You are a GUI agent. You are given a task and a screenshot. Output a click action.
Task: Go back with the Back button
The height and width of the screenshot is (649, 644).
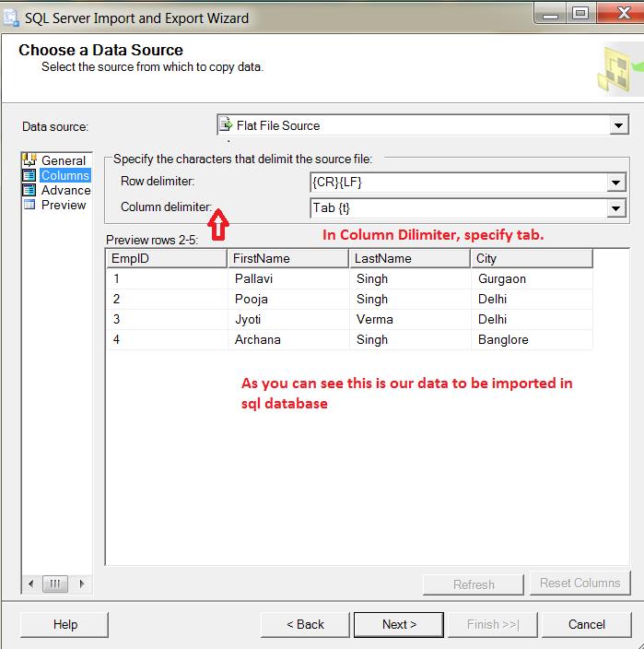coord(305,624)
